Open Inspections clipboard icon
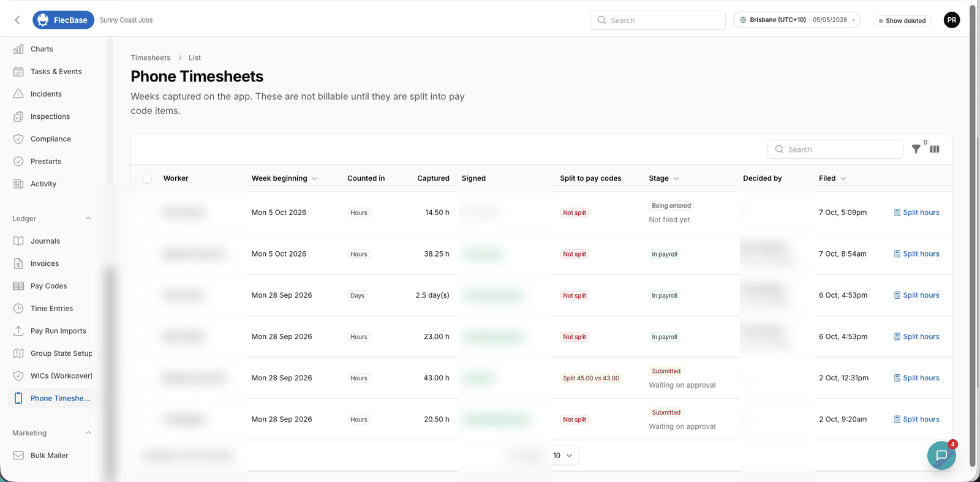 pyautogui.click(x=18, y=116)
